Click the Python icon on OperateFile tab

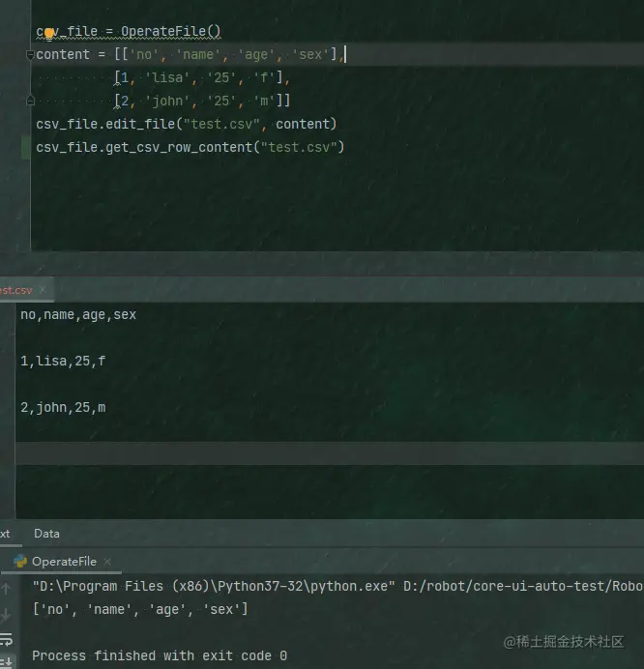click(20, 562)
